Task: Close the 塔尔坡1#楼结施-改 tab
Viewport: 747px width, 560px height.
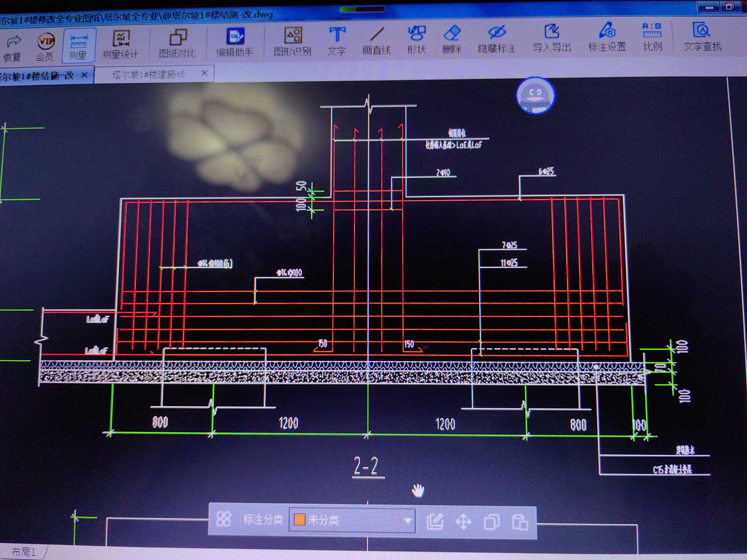Action: tap(85, 75)
